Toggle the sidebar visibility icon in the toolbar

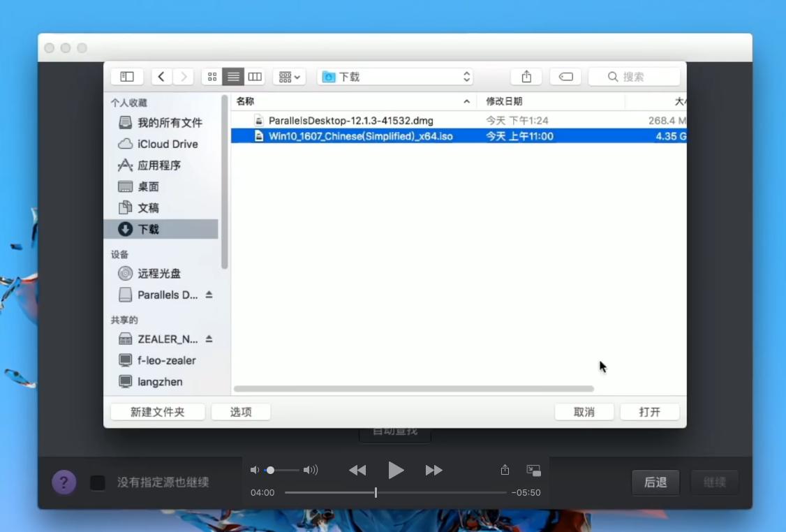(126, 76)
